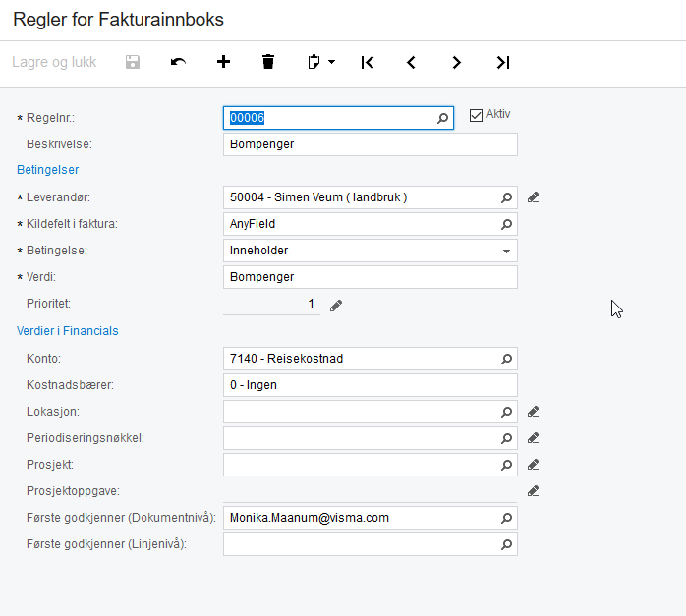
Task: Open Konto lookup magnifier
Action: (x=506, y=359)
